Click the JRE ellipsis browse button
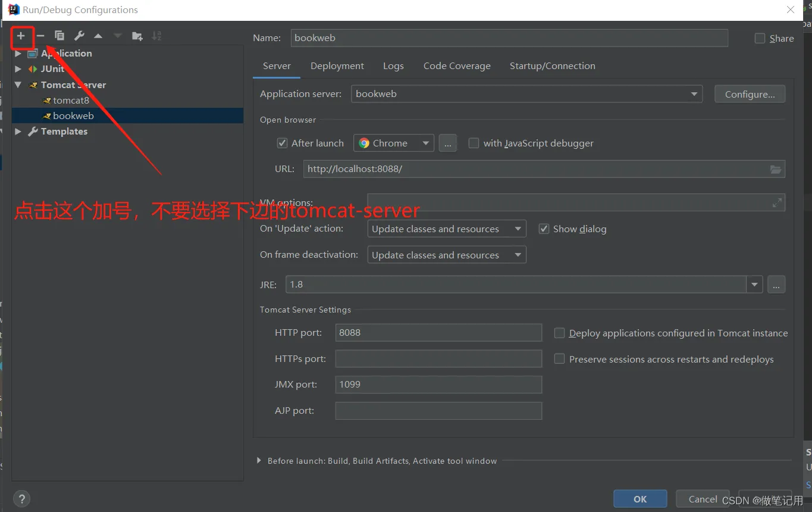The height and width of the screenshot is (512, 812). point(776,285)
